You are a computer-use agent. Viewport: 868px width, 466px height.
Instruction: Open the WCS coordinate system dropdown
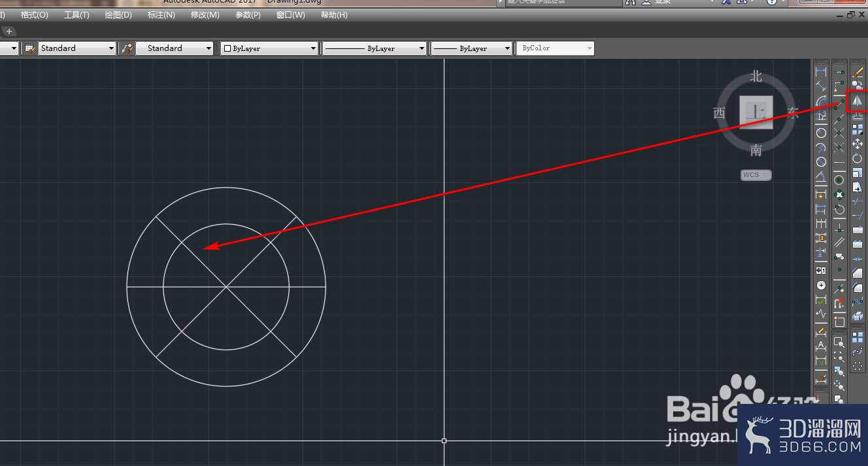pos(756,175)
